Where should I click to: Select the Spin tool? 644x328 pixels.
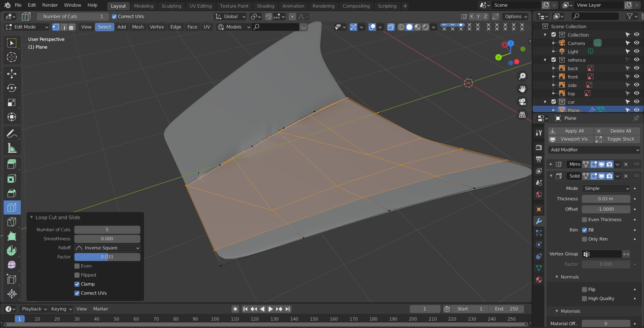tap(12, 251)
